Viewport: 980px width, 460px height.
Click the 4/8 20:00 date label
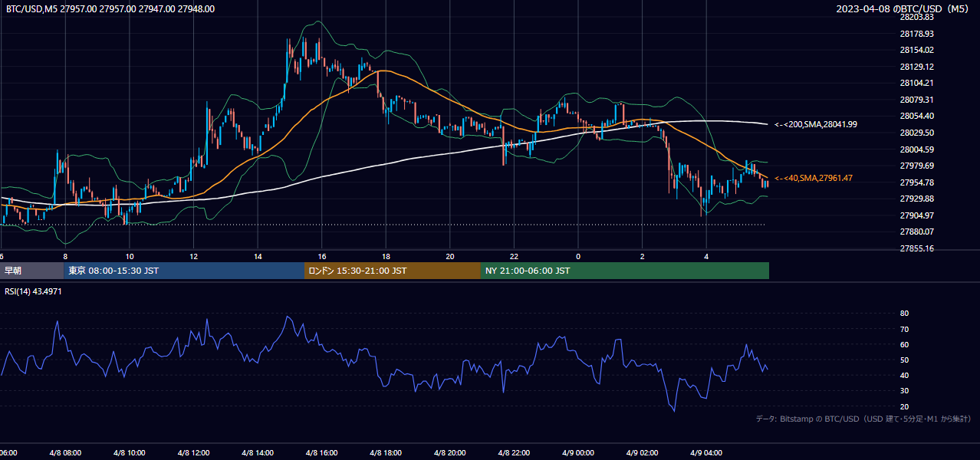click(x=450, y=453)
